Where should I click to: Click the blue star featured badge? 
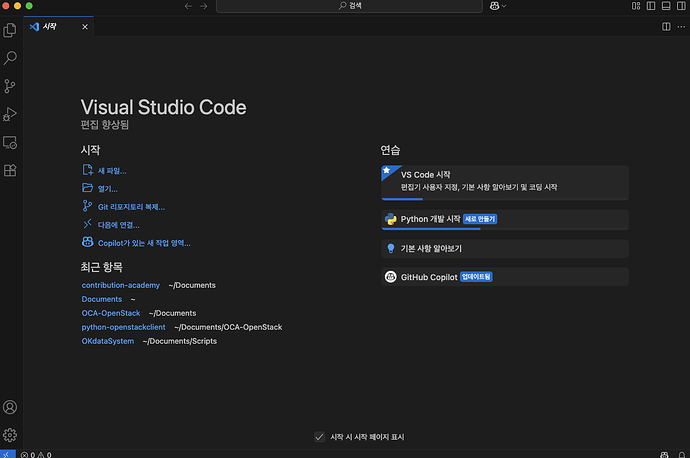(388, 171)
